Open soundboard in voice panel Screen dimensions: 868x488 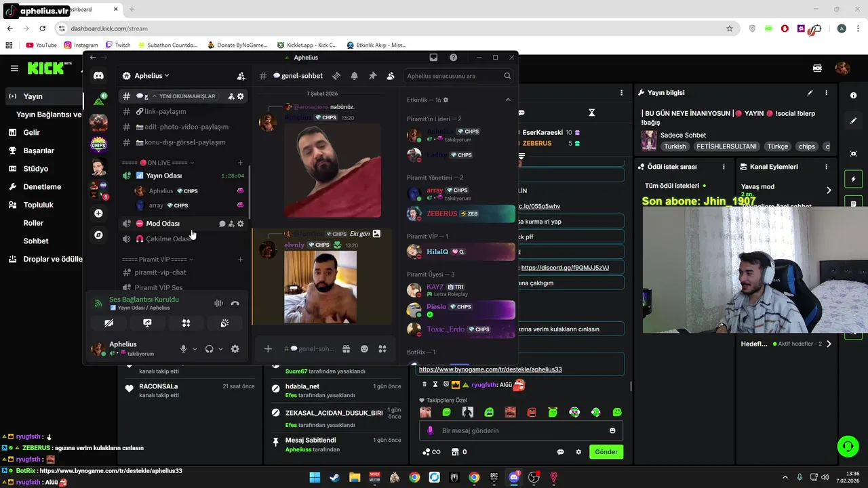pos(224,323)
